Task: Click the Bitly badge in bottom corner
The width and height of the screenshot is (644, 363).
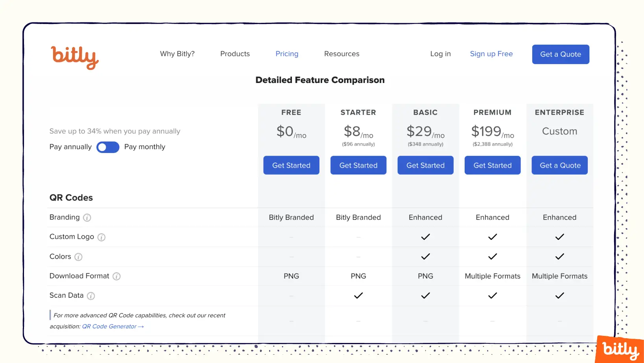Action: click(620, 349)
